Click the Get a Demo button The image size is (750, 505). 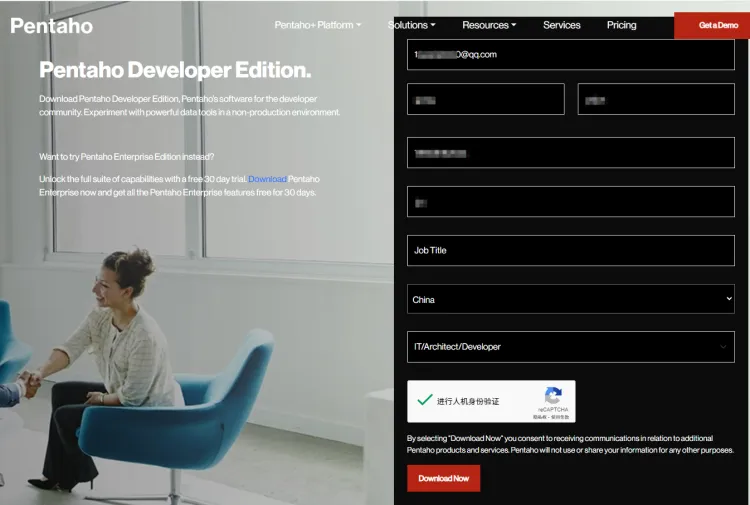712,25
